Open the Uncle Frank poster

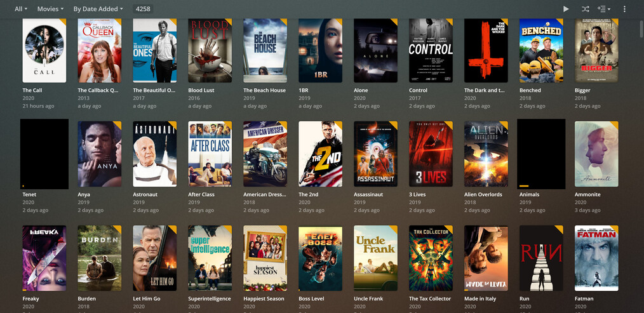[375, 258]
